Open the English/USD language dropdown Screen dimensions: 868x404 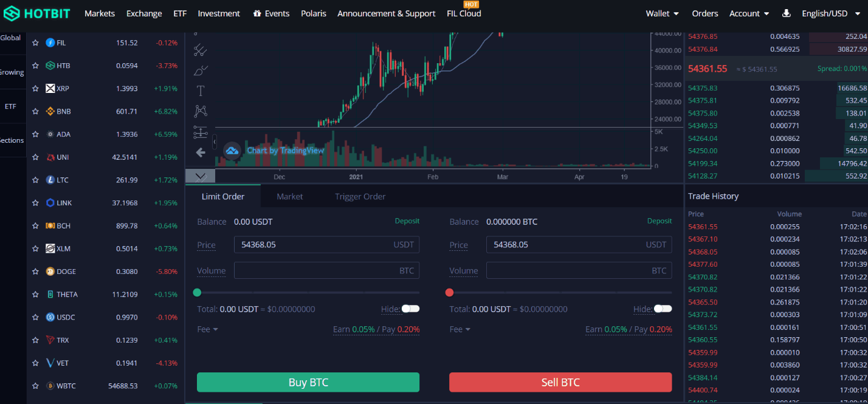(x=831, y=13)
